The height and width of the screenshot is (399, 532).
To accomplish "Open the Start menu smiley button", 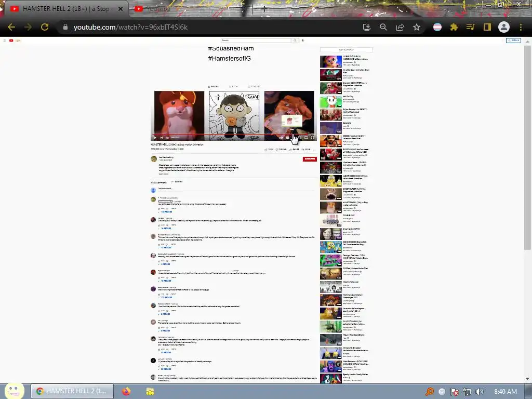I will pyautogui.click(x=14, y=391).
